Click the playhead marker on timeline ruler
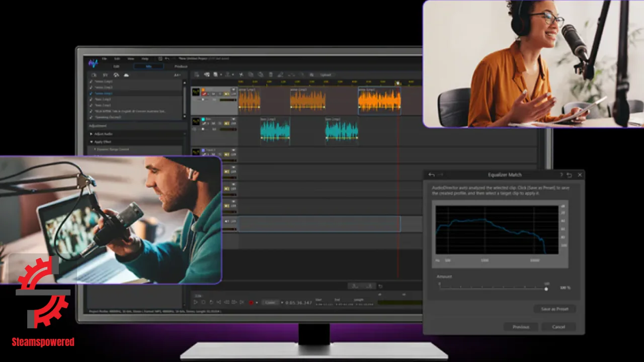 point(397,82)
